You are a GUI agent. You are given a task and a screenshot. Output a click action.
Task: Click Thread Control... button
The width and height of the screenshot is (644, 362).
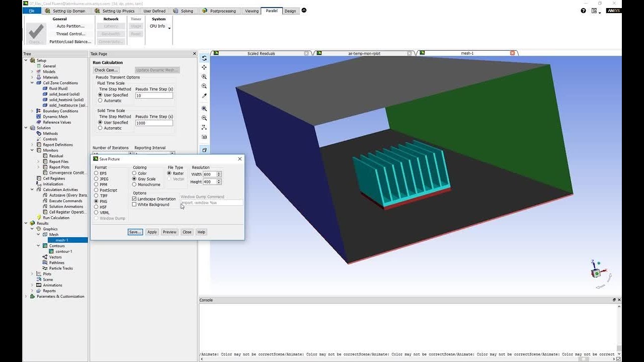pos(70,34)
